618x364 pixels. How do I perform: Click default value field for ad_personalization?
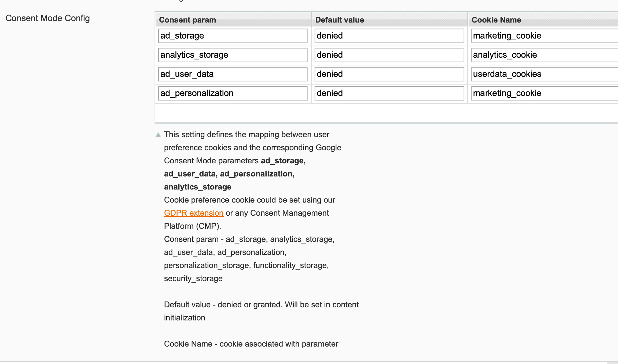(x=389, y=93)
